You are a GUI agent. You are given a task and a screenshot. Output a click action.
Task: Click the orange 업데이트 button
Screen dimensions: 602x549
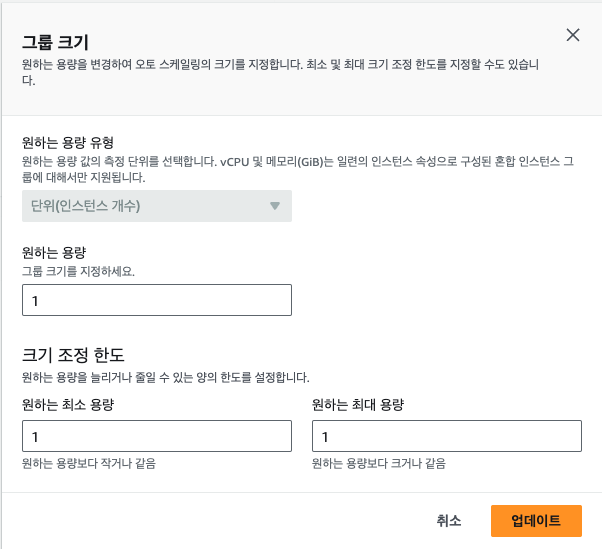(x=536, y=521)
